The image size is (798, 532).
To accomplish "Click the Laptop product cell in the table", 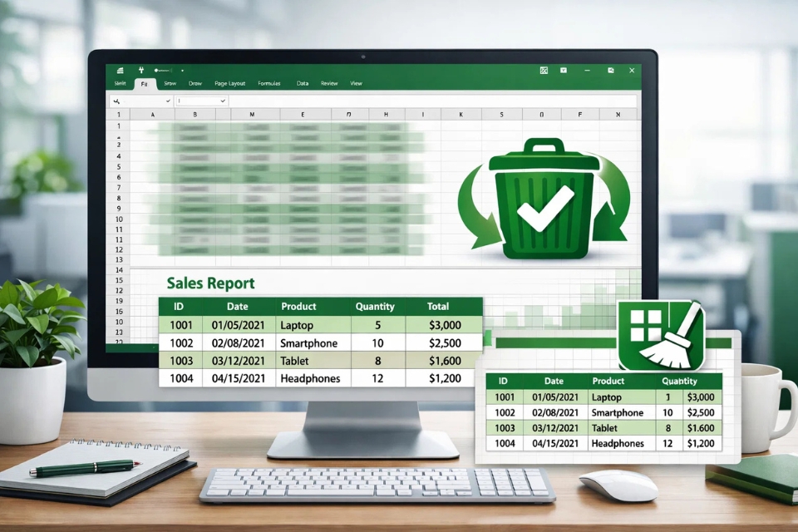I will coord(297,325).
